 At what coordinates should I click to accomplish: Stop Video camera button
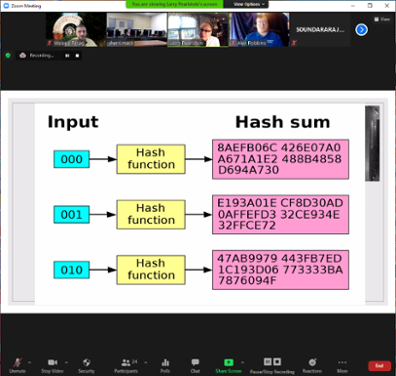pyautogui.click(x=52, y=365)
